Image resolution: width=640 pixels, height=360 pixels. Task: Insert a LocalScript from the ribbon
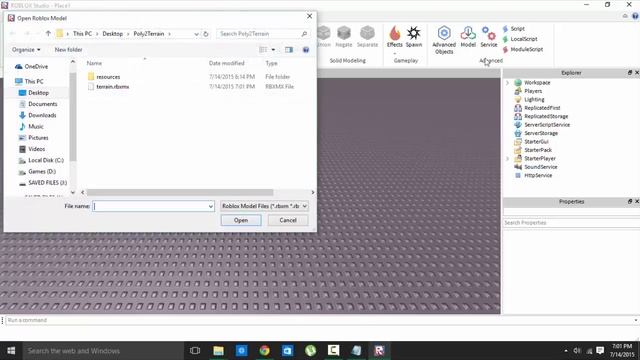pos(520,39)
